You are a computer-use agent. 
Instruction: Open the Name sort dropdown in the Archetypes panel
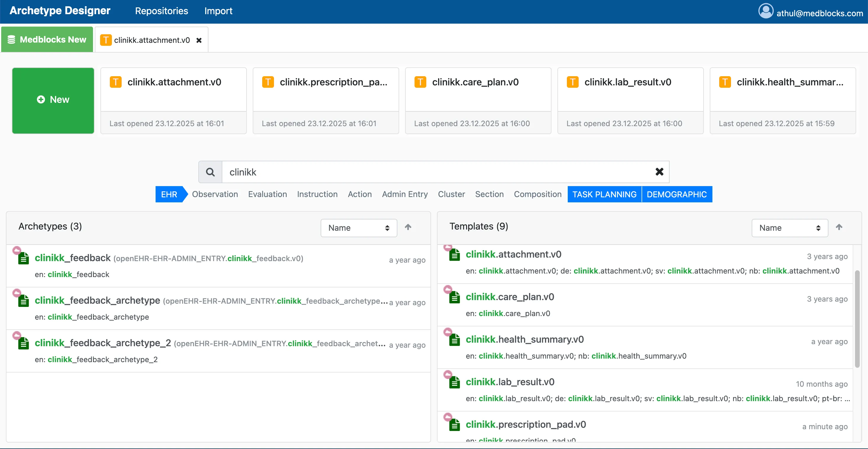coord(358,227)
